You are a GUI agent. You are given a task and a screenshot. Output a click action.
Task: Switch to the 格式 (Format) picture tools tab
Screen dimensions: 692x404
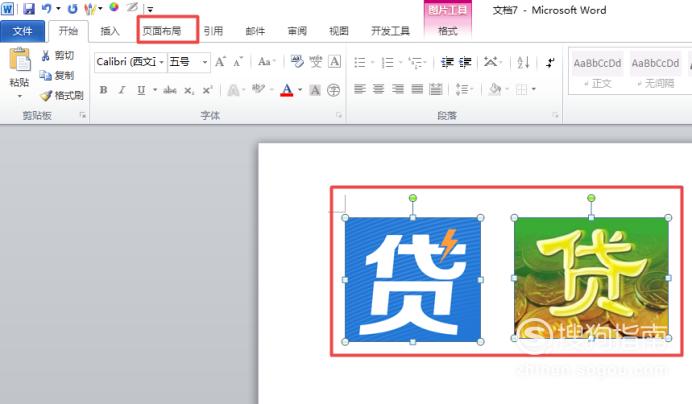tap(448, 31)
